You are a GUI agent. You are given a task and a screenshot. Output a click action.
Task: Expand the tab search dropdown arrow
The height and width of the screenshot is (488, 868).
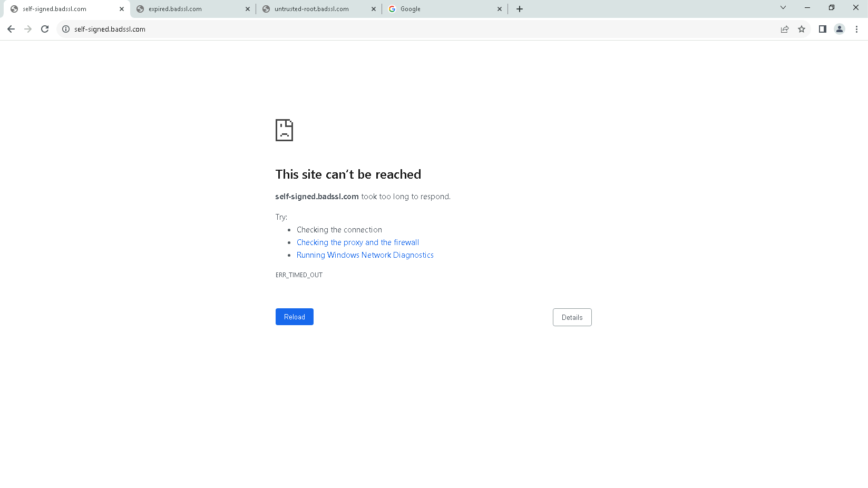tap(783, 7)
